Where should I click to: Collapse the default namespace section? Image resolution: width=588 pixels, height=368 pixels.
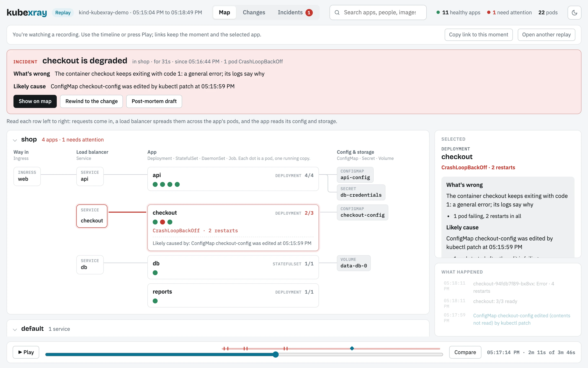pos(15,329)
